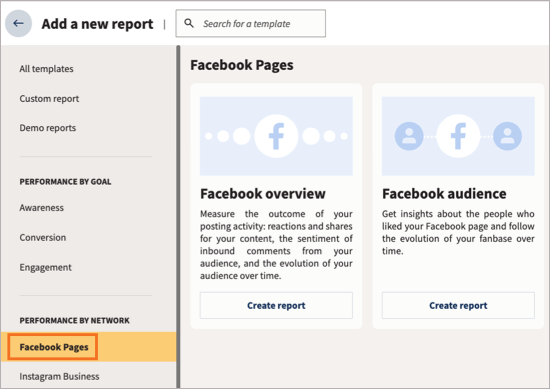The width and height of the screenshot is (550, 389).
Task: Select Facebook Pages network item
Action: click(x=88, y=347)
